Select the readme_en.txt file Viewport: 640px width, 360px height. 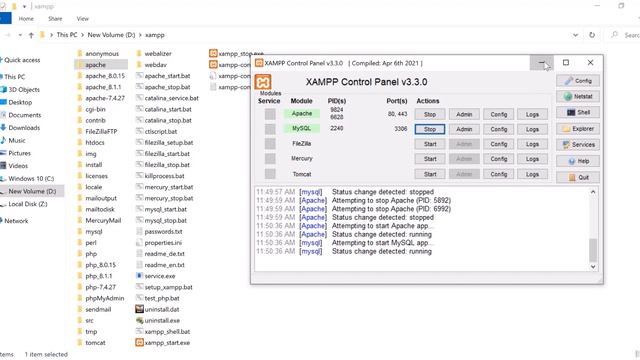click(x=160, y=265)
